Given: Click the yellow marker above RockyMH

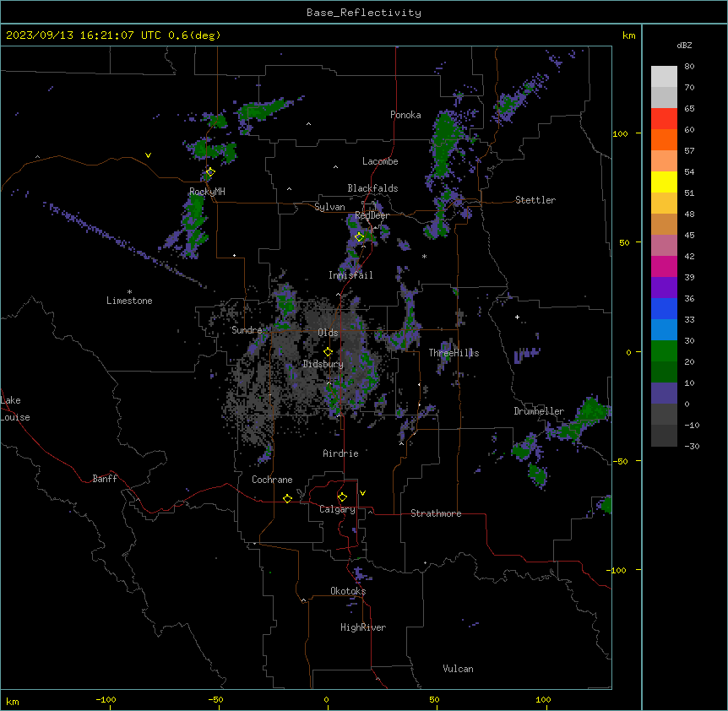Looking at the screenshot, I should (210, 171).
